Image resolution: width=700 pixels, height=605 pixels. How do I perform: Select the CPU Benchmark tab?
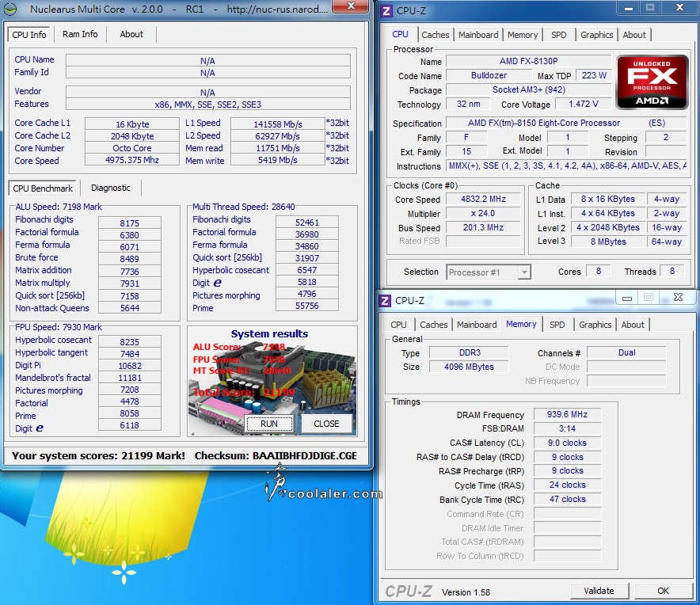click(x=43, y=188)
